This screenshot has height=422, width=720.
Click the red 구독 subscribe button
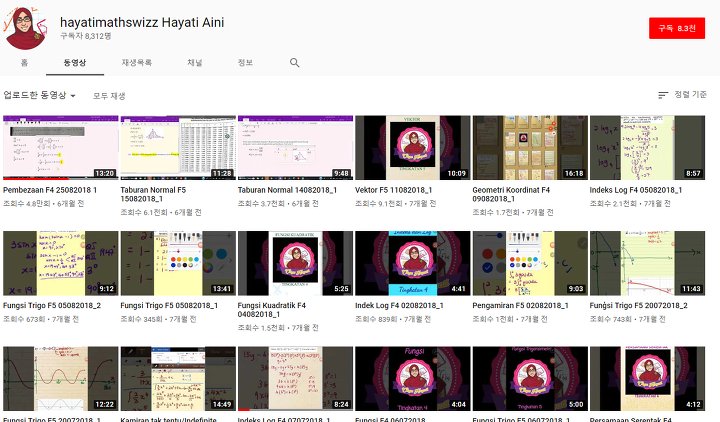pyautogui.click(x=676, y=29)
